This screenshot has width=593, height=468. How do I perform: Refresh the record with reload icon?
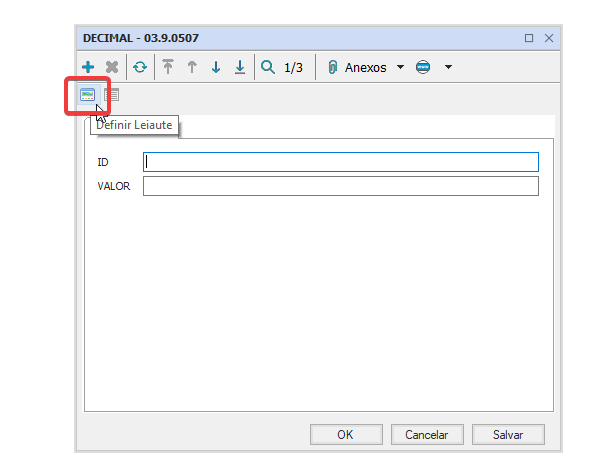click(140, 67)
